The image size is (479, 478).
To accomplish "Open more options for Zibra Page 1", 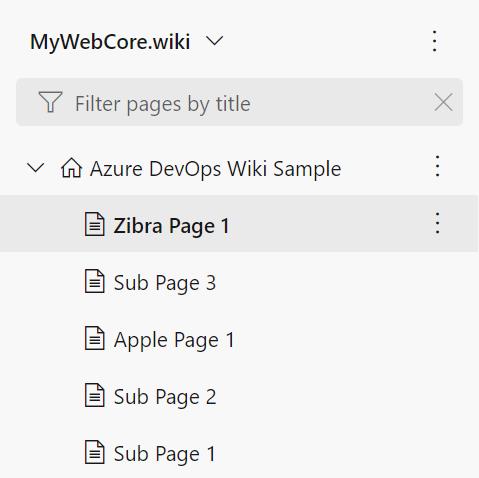I will [x=437, y=223].
